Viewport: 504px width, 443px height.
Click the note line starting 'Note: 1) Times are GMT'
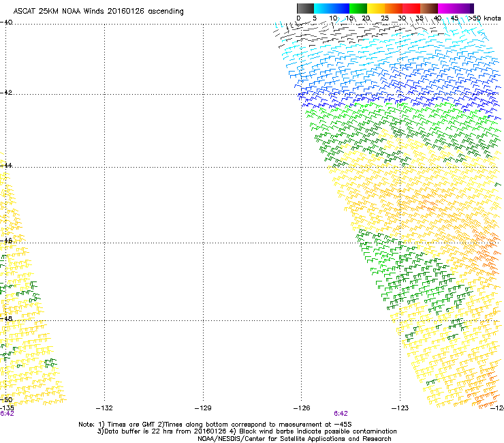[x=215, y=425]
